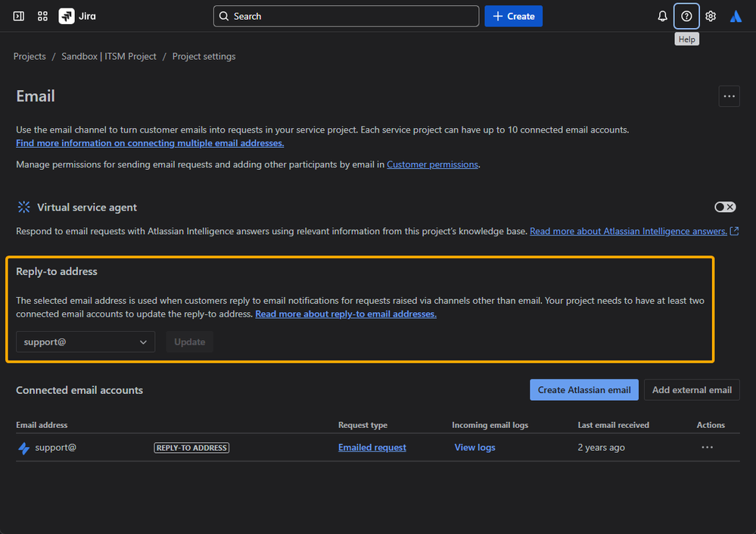Open the notifications bell
The width and height of the screenshot is (756, 534).
tap(662, 16)
